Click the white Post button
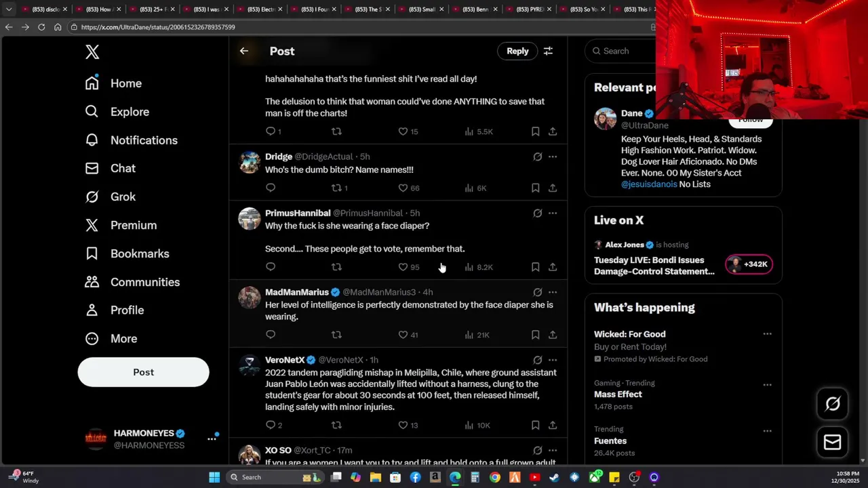Image resolution: width=868 pixels, height=488 pixels. (x=143, y=372)
